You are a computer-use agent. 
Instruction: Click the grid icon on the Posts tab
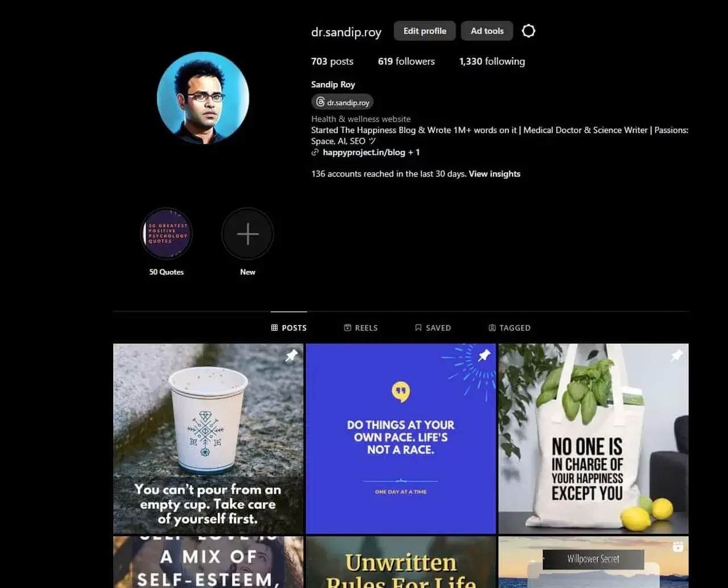[275, 327]
